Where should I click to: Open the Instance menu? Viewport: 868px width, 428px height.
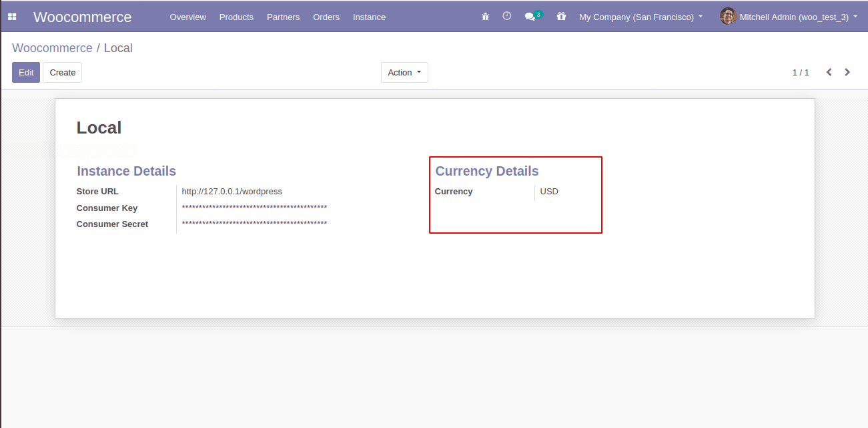point(369,17)
